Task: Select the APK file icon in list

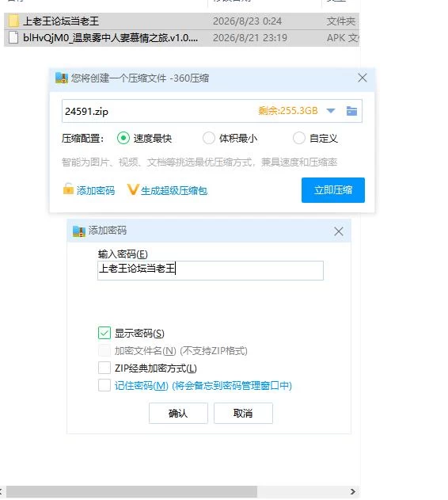Action: pyautogui.click(x=13, y=37)
